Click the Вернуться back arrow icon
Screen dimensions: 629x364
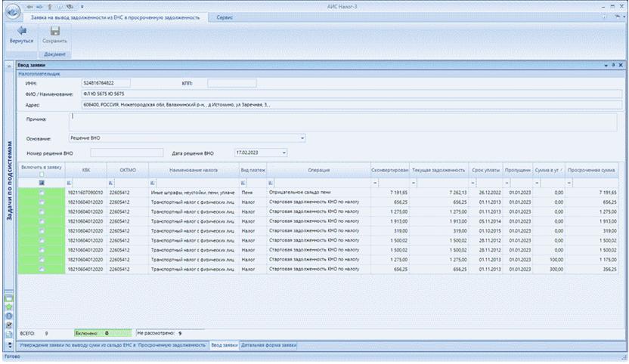[x=20, y=31]
